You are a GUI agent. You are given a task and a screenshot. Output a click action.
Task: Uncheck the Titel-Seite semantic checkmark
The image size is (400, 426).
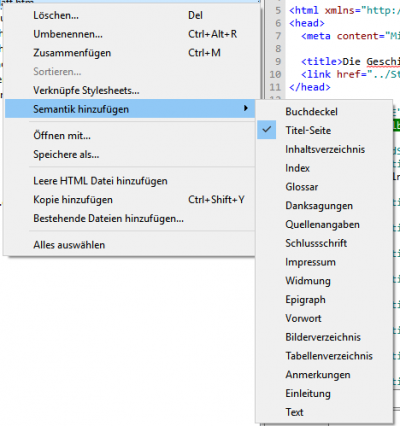coord(267,130)
